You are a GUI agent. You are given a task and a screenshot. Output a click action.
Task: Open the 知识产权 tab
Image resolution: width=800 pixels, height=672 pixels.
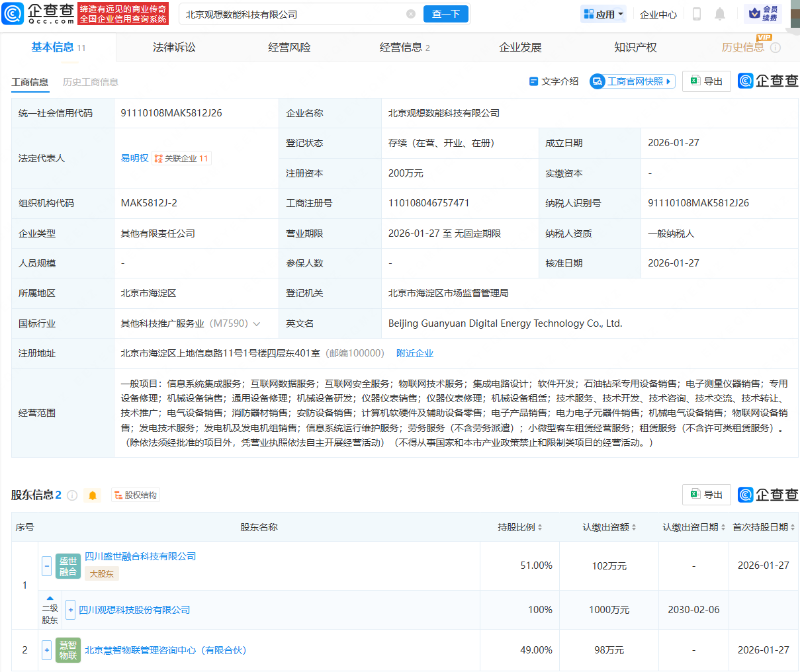click(635, 48)
